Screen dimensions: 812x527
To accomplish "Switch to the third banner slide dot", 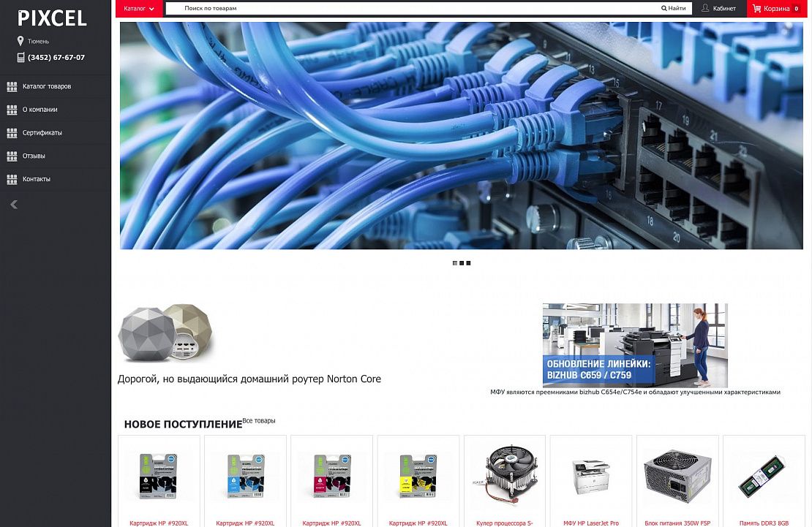I will (x=468, y=263).
